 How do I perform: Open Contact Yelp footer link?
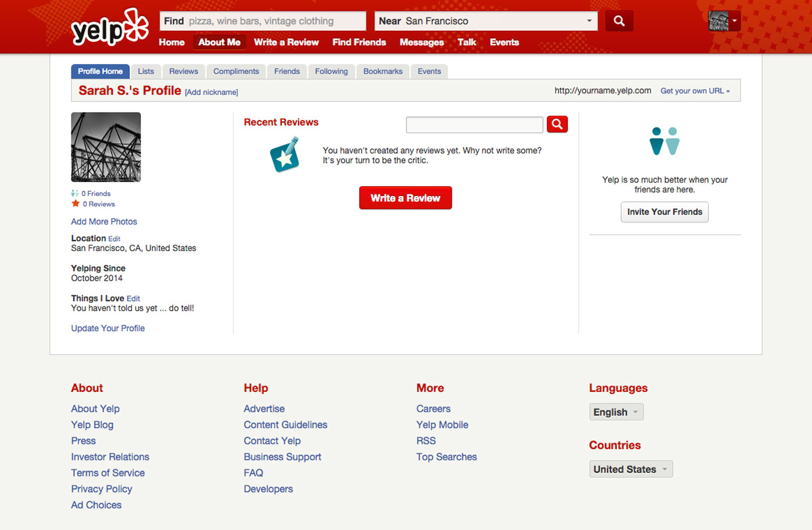272,441
